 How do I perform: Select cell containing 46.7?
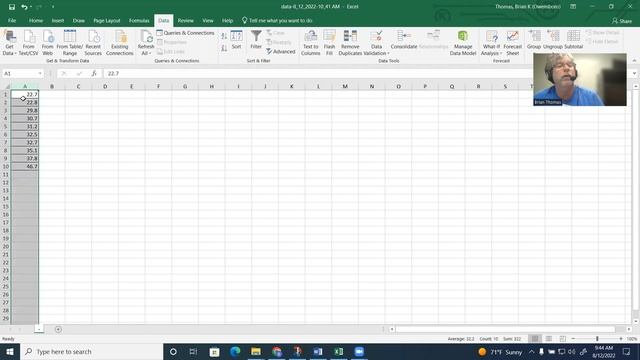[25, 167]
